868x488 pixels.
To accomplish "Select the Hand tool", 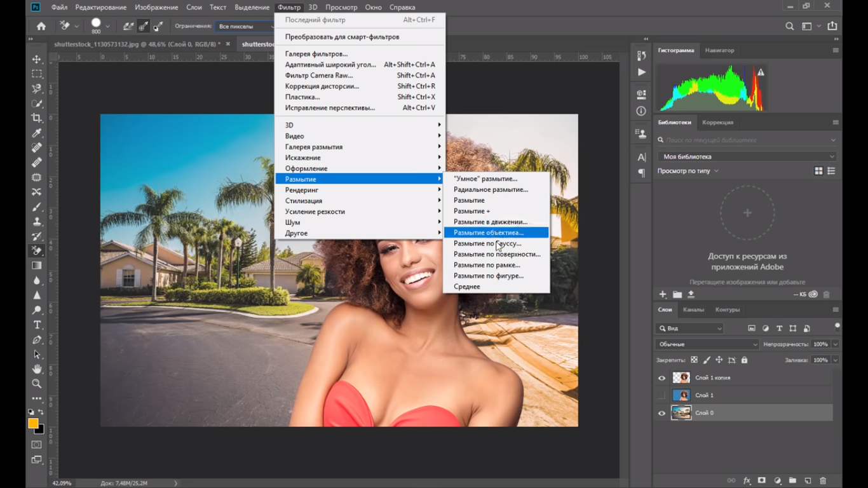I will [37, 369].
